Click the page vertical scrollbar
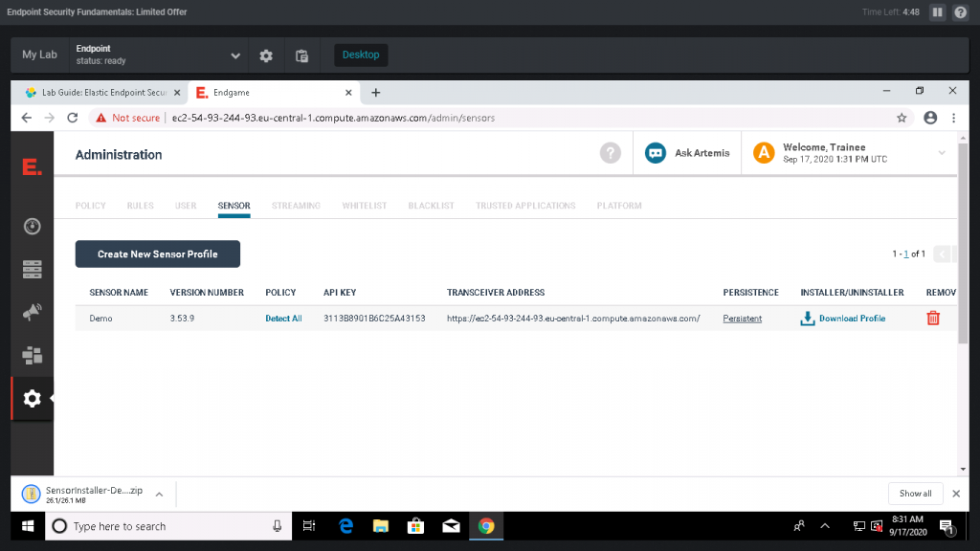 click(963, 244)
